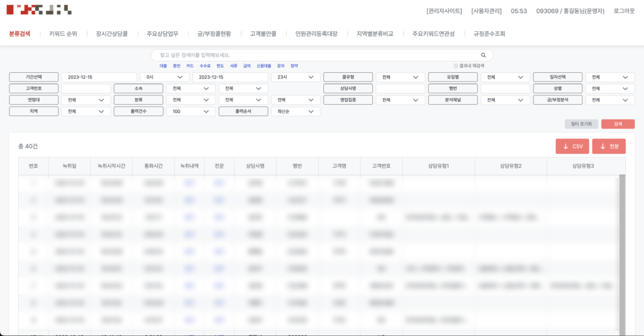Switch to the 키워드 순위 tab
The height and width of the screenshot is (336, 644).
(63, 34)
